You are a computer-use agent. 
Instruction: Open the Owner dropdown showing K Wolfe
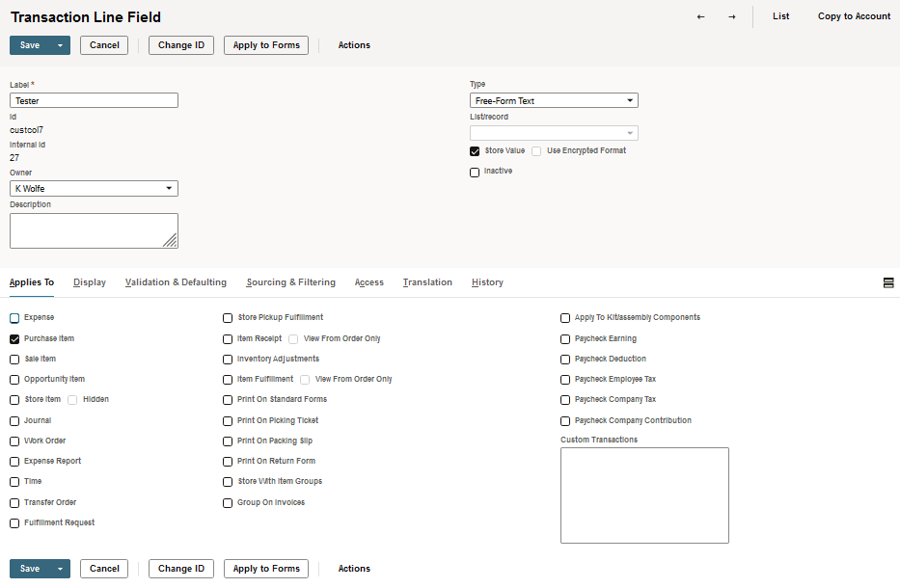[95, 188]
